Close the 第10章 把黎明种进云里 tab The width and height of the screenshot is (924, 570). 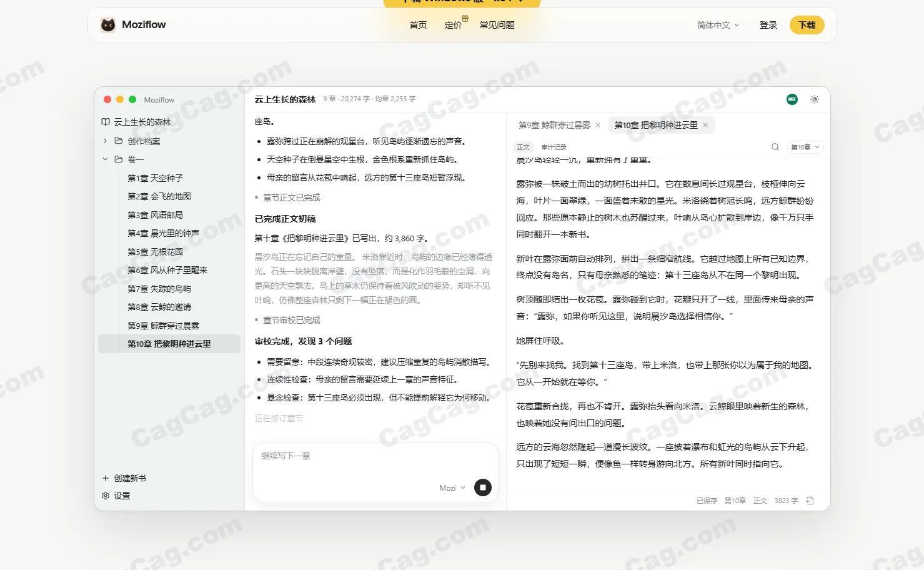[705, 125]
